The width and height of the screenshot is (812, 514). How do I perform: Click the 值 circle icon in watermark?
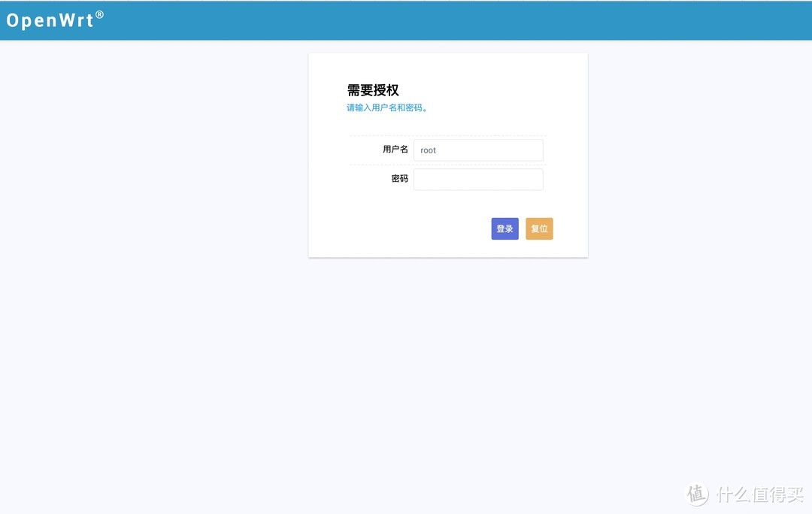coord(695,494)
